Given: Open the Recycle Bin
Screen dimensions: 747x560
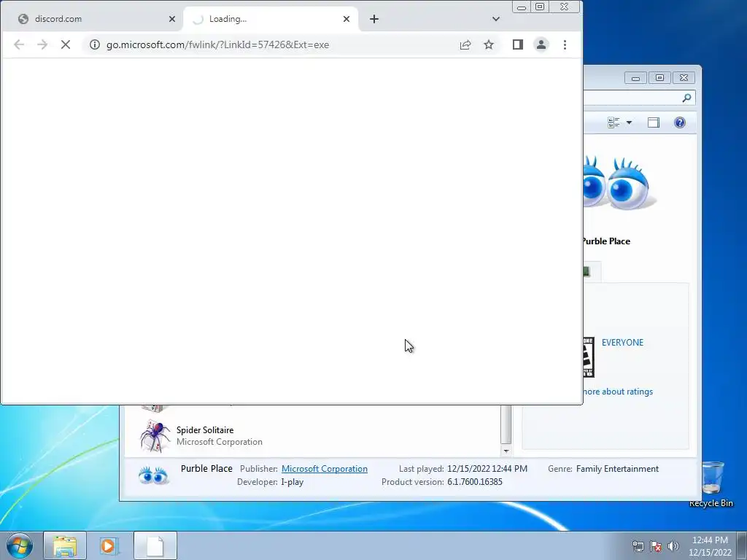Looking at the screenshot, I should tap(711, 484).
